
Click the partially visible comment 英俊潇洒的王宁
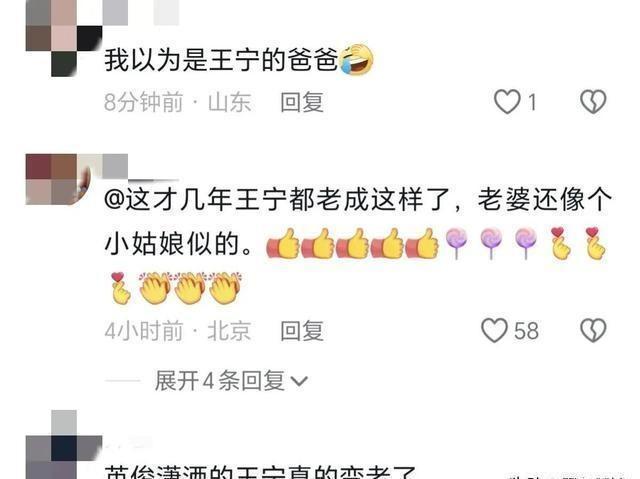pos(260,471)
